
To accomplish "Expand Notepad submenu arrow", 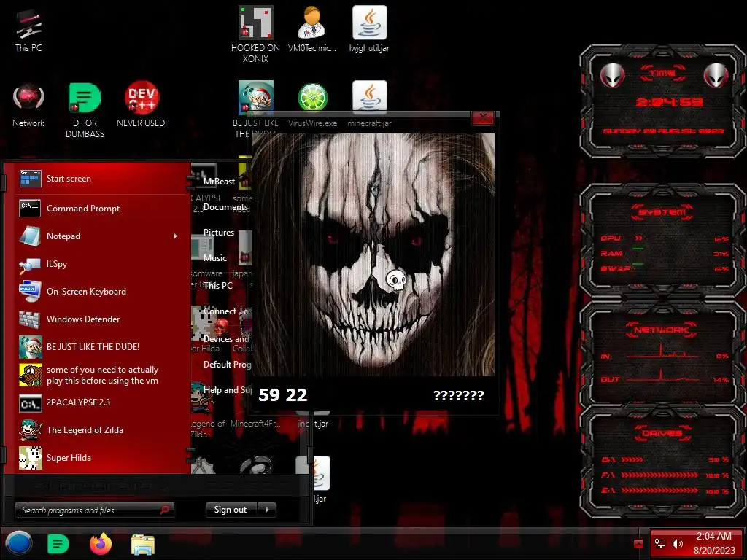I will tap(175, 236).
